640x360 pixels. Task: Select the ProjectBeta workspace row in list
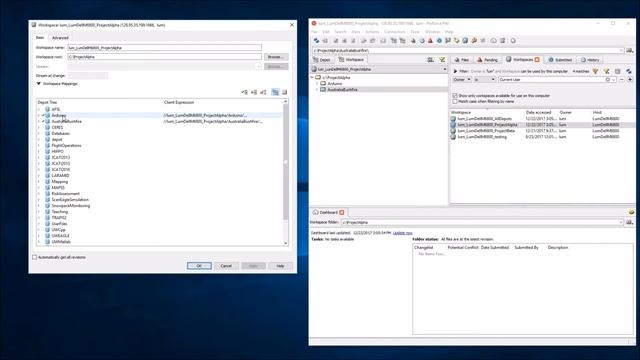click(x=542, y=131)
